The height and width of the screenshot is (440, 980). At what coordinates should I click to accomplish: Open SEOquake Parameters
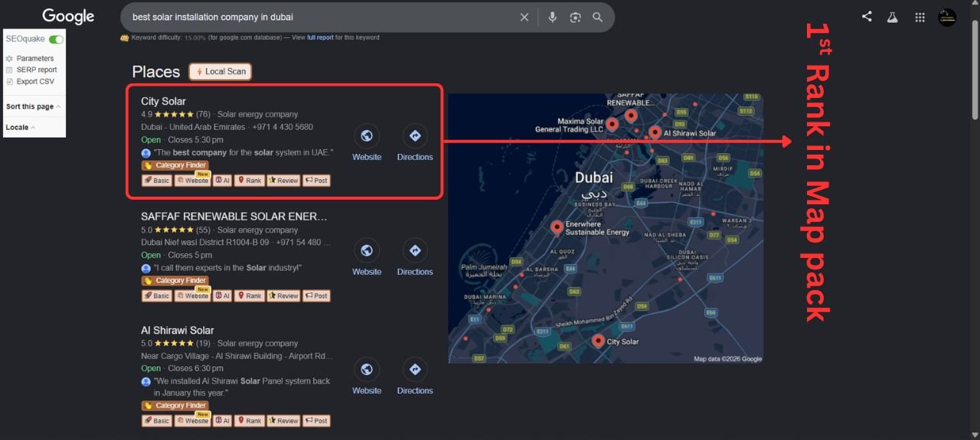point(35,58)
